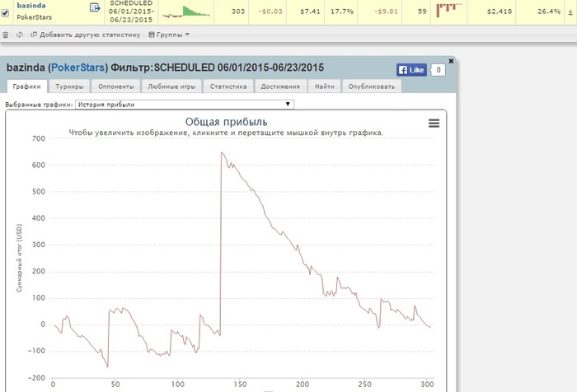Viewport: 577px width, 392px height.
Task: Switch to the 'Статистика' tab
Action: (x=228, y=86)
